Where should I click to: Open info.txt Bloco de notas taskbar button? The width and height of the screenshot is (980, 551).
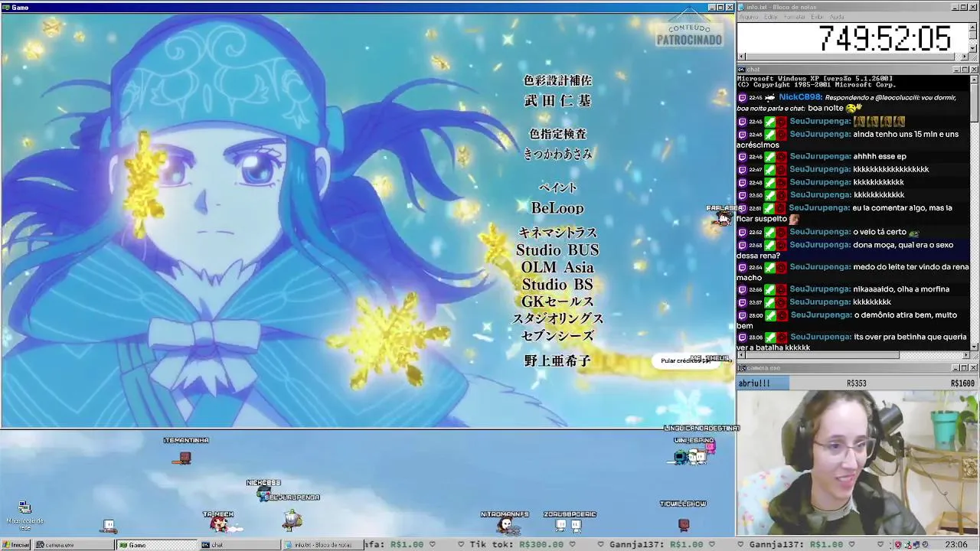tap(322, 545)
